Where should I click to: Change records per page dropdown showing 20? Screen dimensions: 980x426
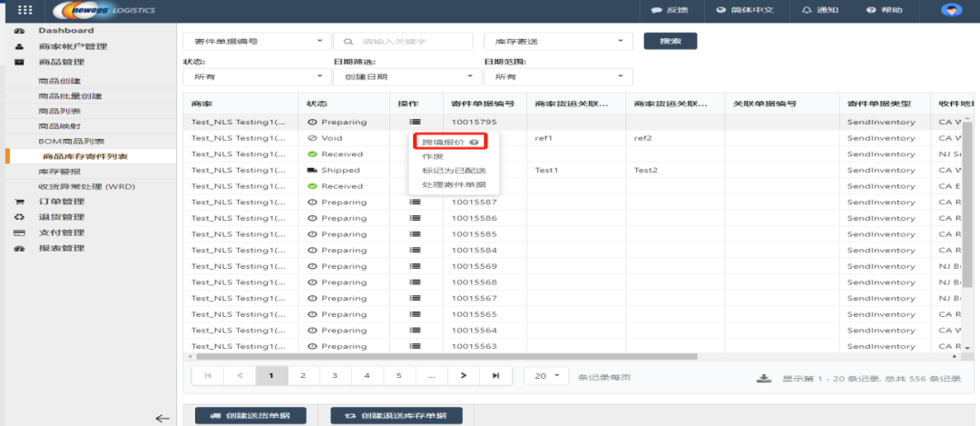tap(546, 375)
